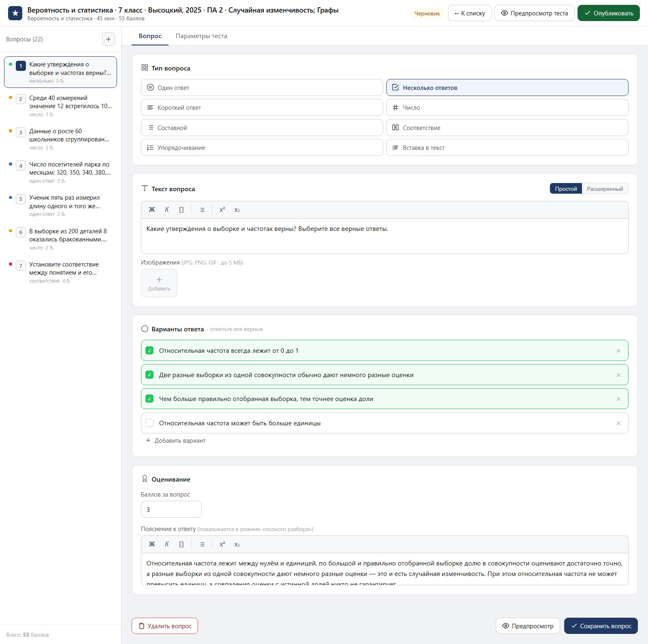Viewport: 648px width, 644px height.
Task: Apply italic in question text toolbar
Action: 167,210
